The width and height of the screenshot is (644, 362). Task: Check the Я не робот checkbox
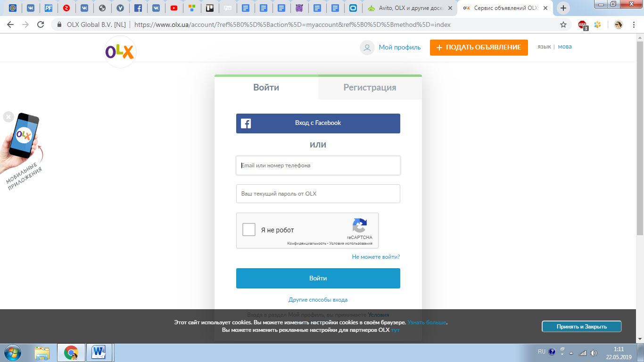(249, 230)
